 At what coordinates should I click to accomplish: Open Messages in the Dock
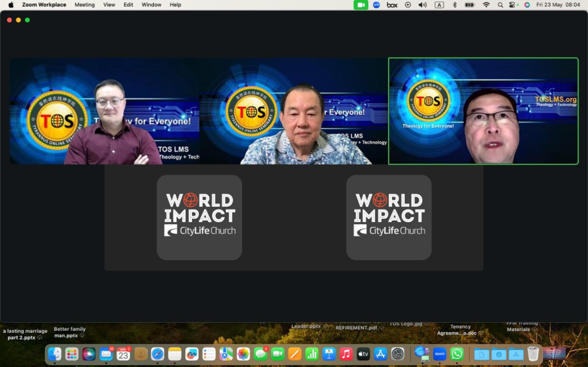[260, 354]
